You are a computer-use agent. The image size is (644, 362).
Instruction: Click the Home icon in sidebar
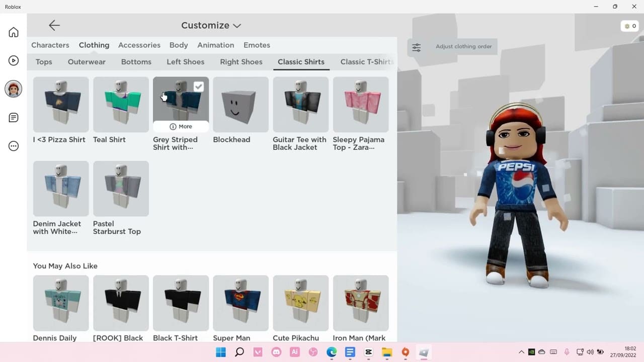point(14,32)
